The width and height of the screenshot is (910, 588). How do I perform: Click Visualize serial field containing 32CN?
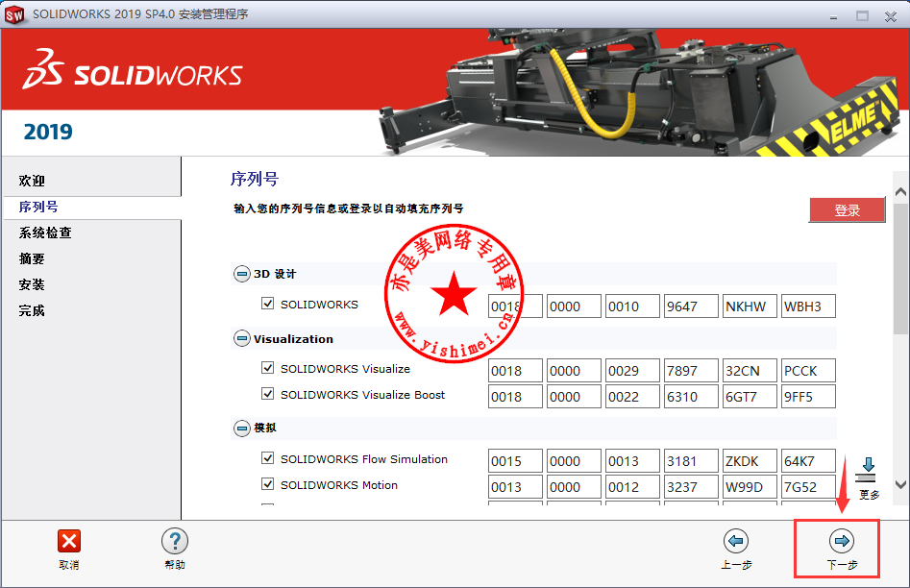750,371
